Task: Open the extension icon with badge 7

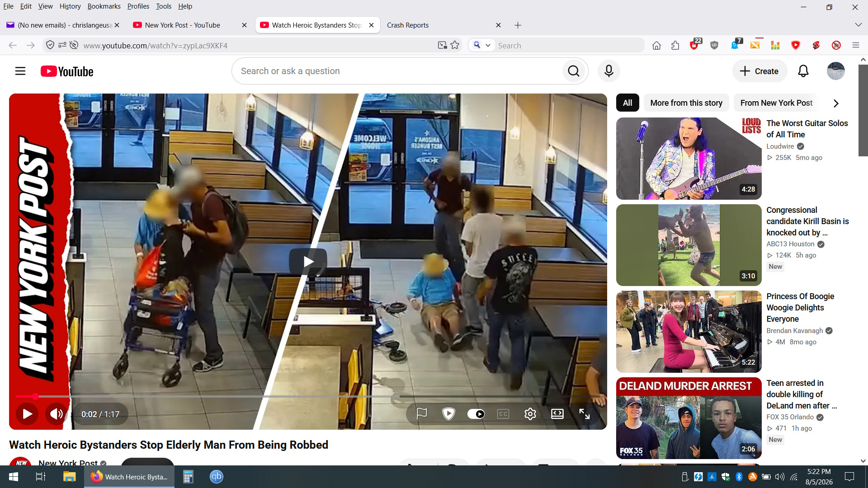Action: click(x=736, y=45)
